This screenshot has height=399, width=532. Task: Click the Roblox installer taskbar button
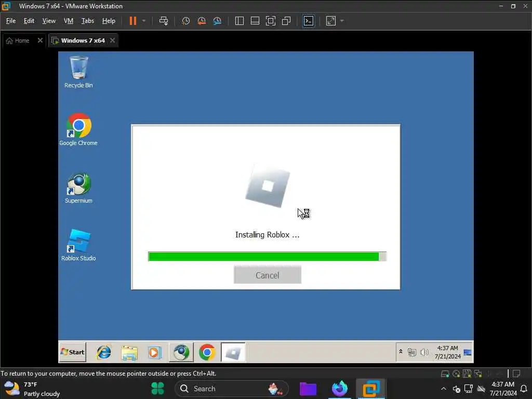click(233, 352)
